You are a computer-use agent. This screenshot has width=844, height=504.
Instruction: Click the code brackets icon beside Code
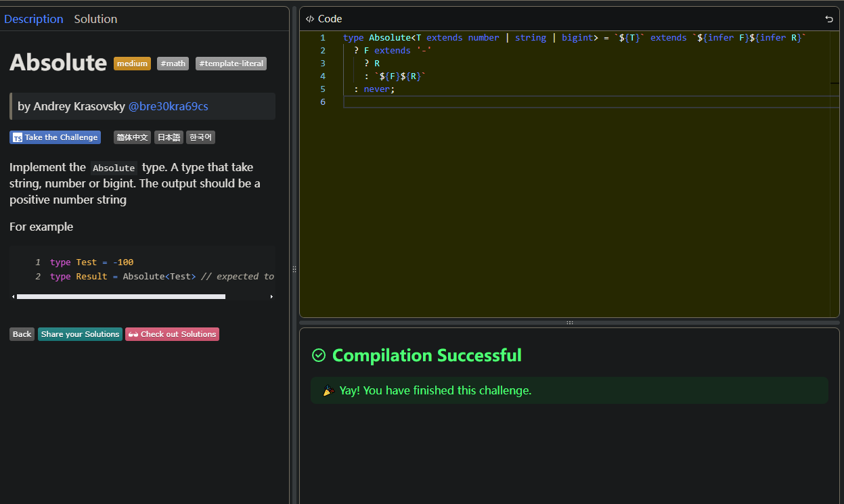(x=309, y=19)
